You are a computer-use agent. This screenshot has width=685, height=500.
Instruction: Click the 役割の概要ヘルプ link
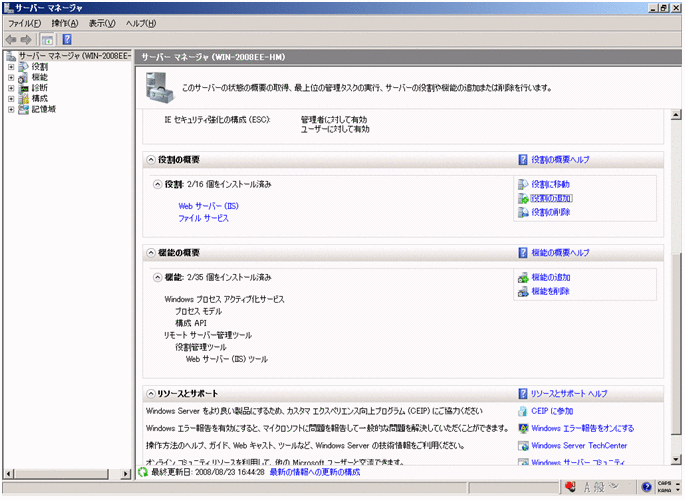tap(560, 160)
